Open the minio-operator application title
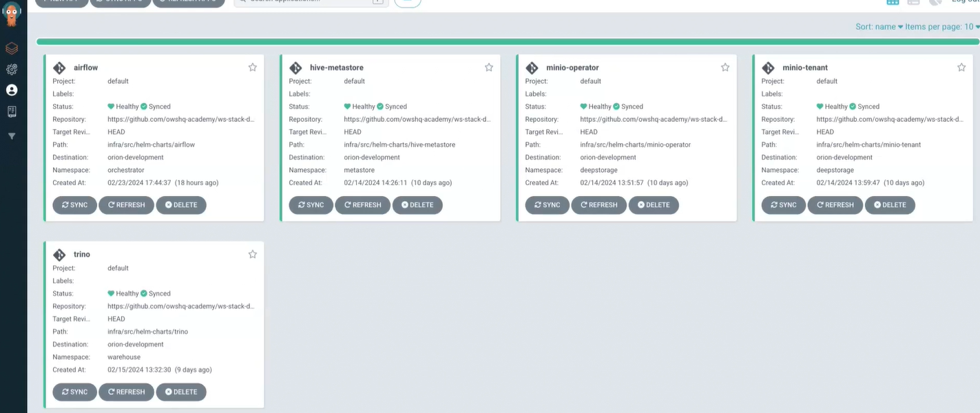Viewport: 980px width, 413px height. tap(572, 68)
